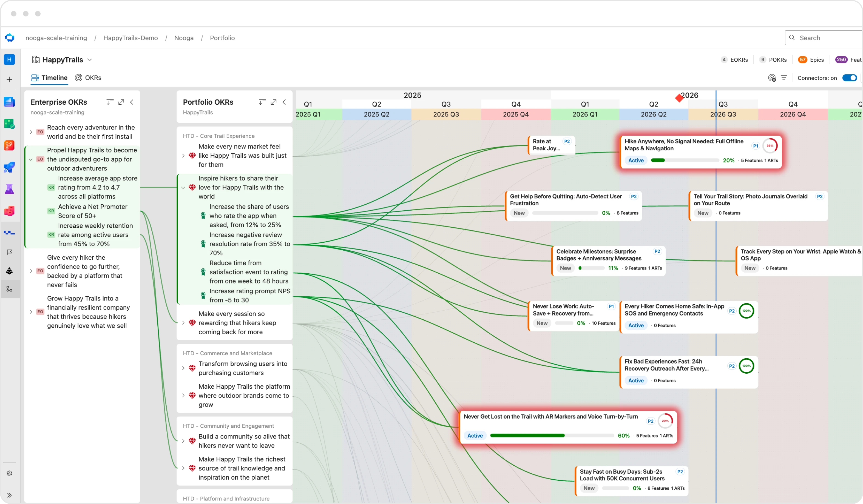The height and width of the screenshot is (504, 863).
Task: Collapse the Portfolio OKRs panel
Action: [x=284, y=102]
